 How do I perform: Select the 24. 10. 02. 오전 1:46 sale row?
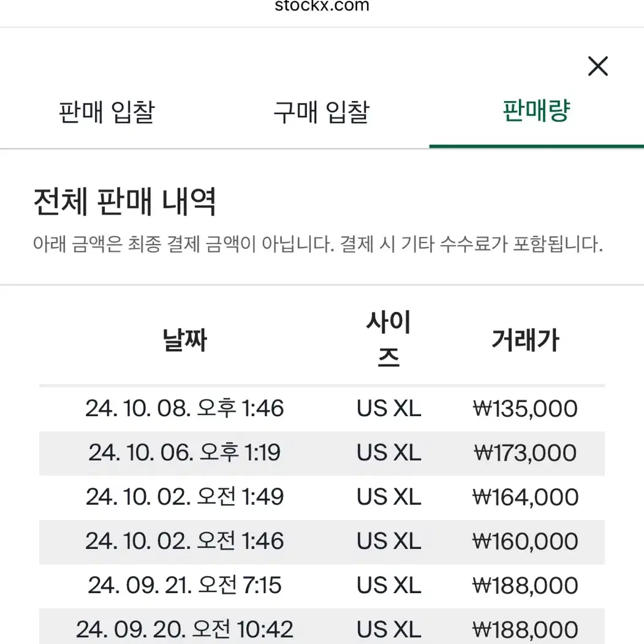click(322, 542)
